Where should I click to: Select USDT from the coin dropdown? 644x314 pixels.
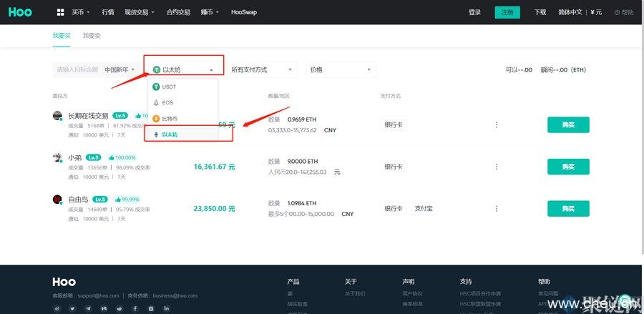(169, 87)
